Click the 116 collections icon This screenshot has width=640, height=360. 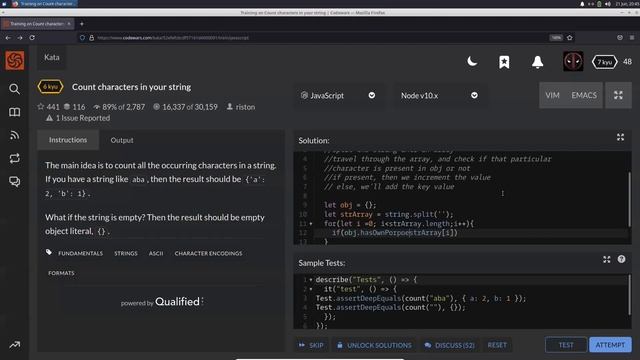tap(67, 107)
